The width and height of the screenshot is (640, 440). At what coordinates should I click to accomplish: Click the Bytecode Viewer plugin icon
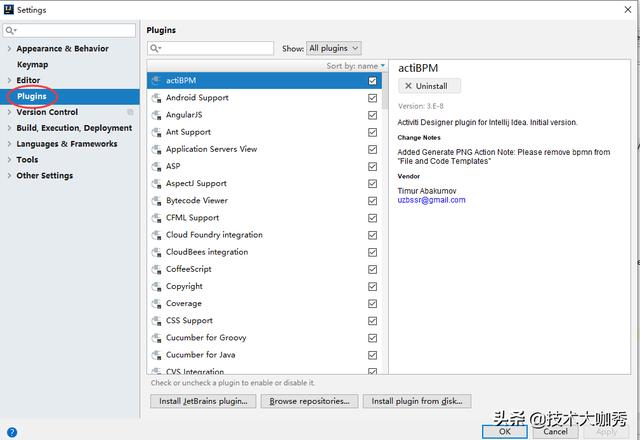pos(156,201)
